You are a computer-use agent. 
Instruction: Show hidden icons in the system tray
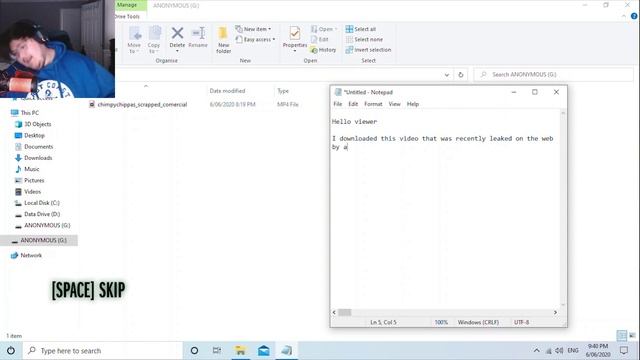(536, 351)
